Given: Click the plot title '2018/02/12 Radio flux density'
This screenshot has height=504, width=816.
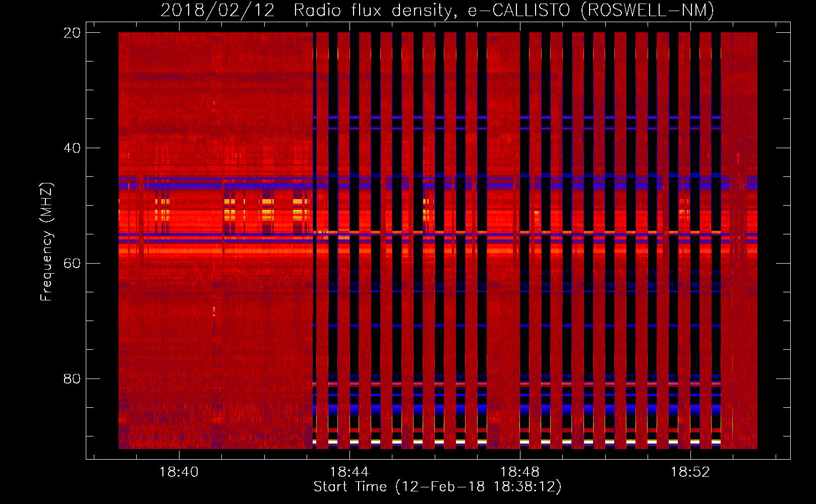Looking at the screenshot, I should tap(306, 11).
